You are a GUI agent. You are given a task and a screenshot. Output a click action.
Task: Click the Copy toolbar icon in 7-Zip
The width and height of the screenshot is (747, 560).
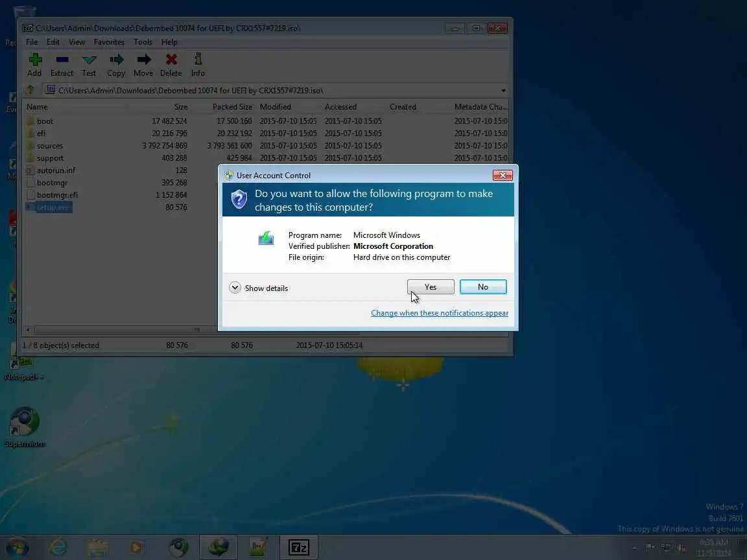click(116, 60)
